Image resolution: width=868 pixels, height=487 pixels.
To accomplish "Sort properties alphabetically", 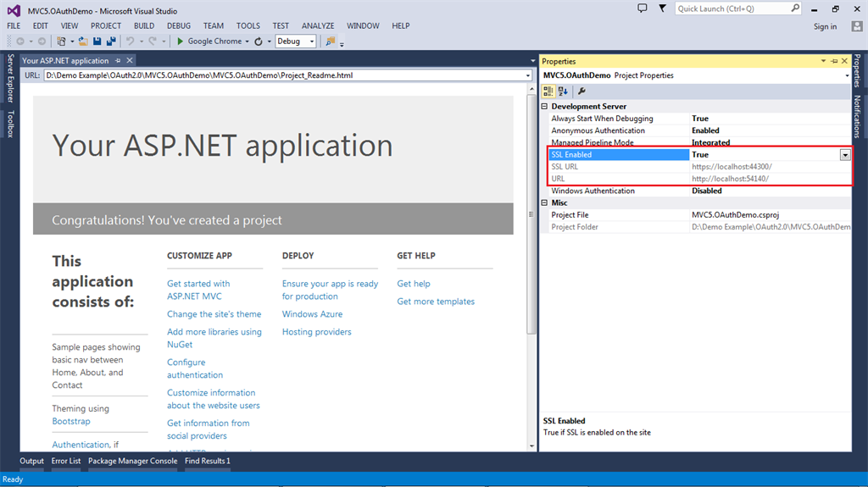I will pos(563,91).
